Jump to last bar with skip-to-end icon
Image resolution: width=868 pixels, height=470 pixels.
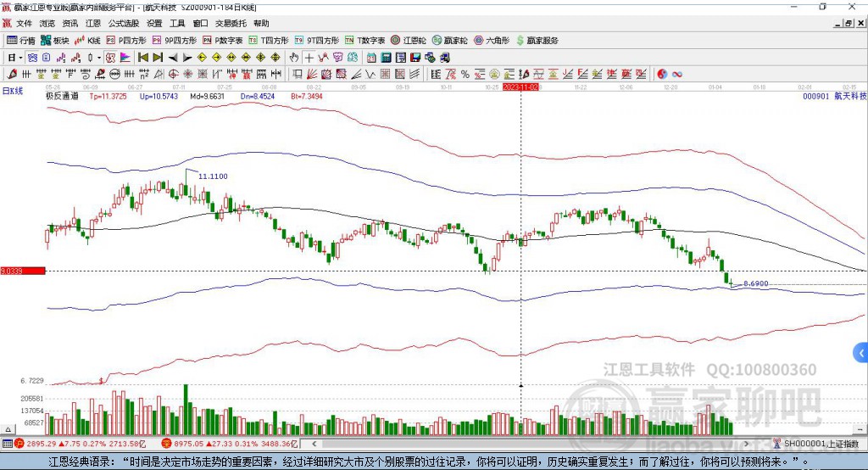point(158,58)
